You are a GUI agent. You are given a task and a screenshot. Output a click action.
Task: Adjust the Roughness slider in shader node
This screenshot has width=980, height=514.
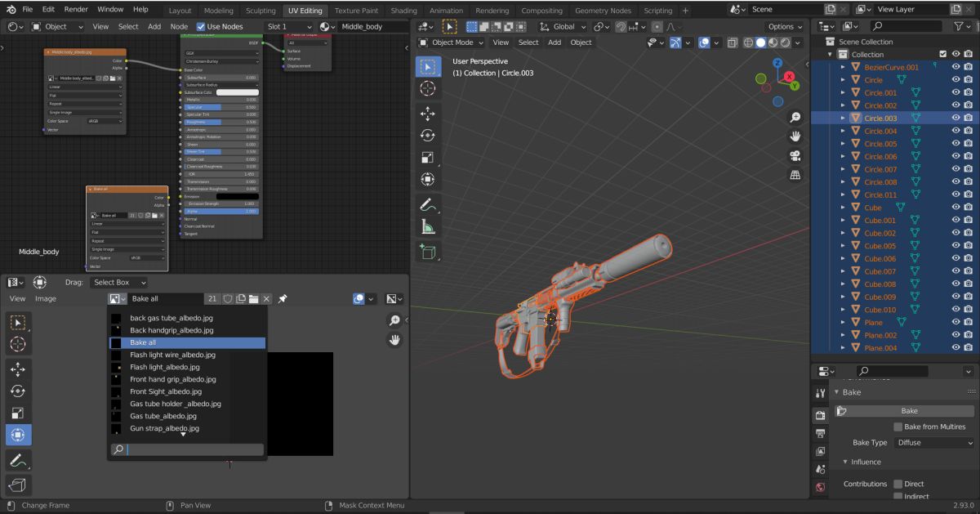tap(220, 122)
